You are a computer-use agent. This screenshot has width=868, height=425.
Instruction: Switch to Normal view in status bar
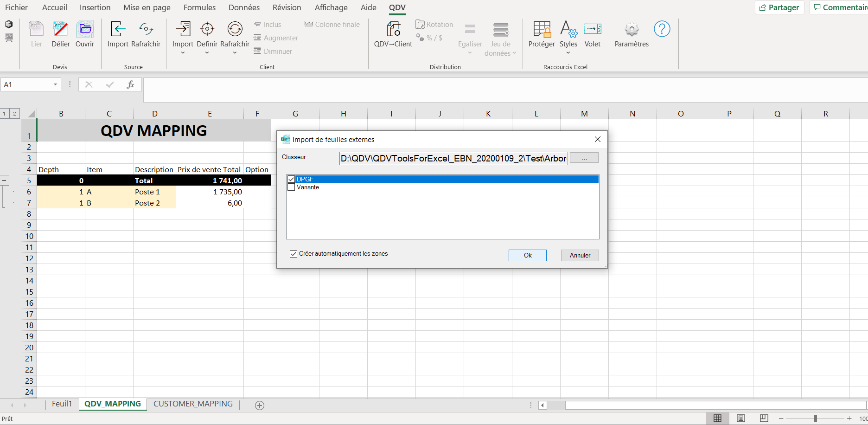coord(717,419)
